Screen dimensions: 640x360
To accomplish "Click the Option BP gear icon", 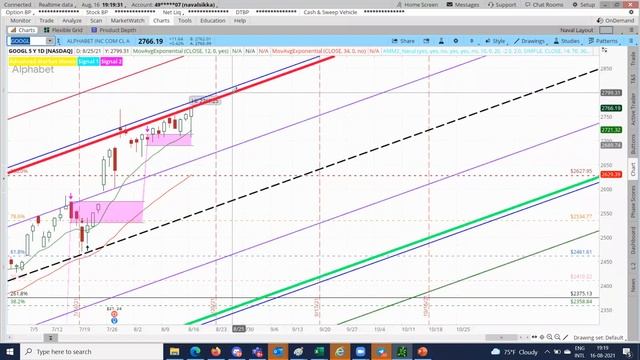I will (x=631, y=12).
